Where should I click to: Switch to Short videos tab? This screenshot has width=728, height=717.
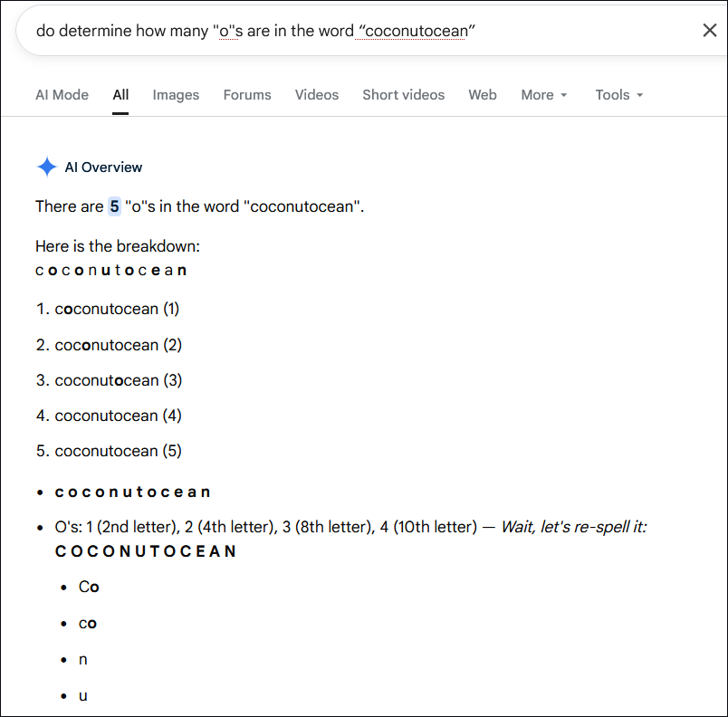click(x=403, y=95)
